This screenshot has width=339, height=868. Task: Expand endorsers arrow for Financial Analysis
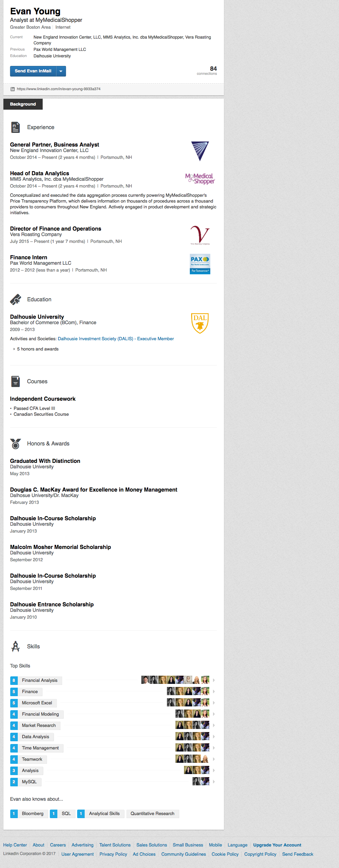(x=214, y=680)
